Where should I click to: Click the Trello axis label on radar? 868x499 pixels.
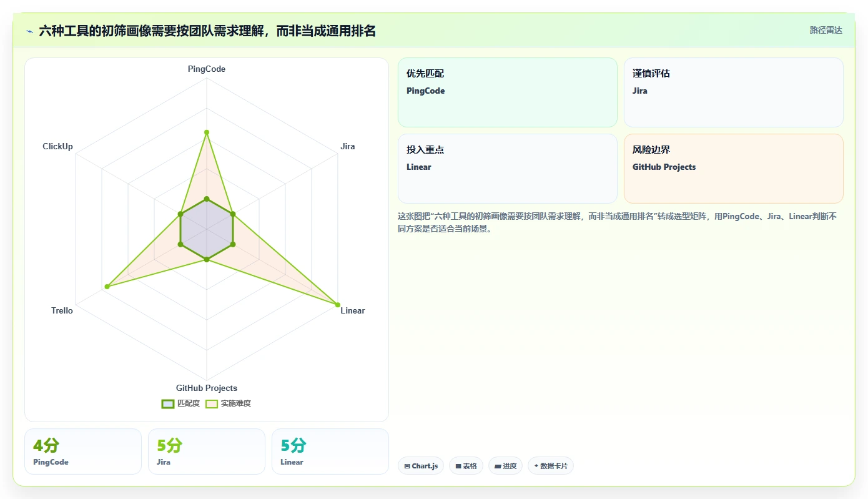coord(62,311)
